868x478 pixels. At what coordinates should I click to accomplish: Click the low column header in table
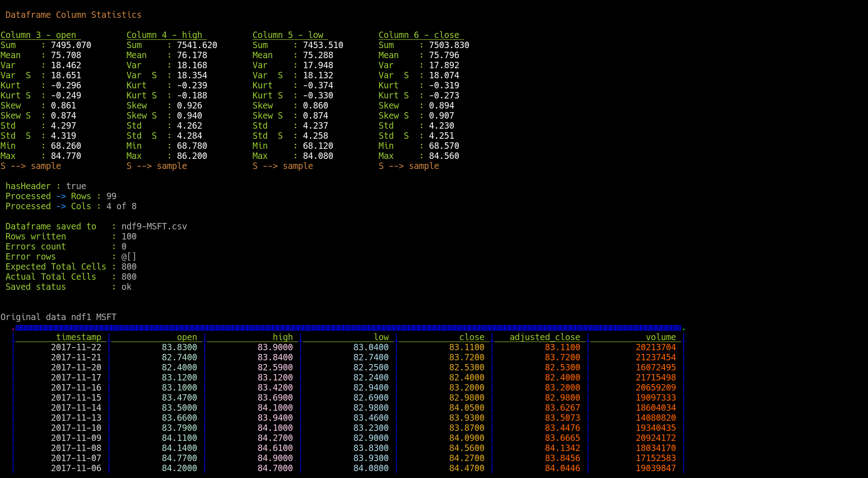click(381, 337)
